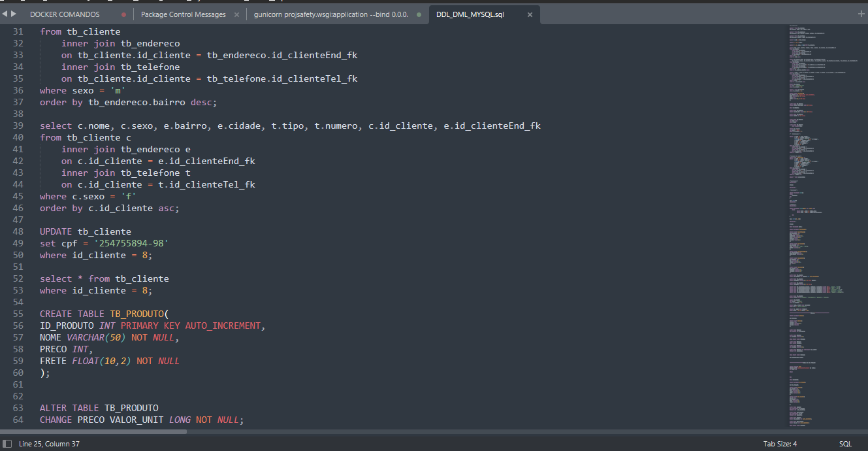868x451 pixels.
Task: Click 'tb_telefone.id_clienteTel_fk' on line 35
Action: (282, 79)
